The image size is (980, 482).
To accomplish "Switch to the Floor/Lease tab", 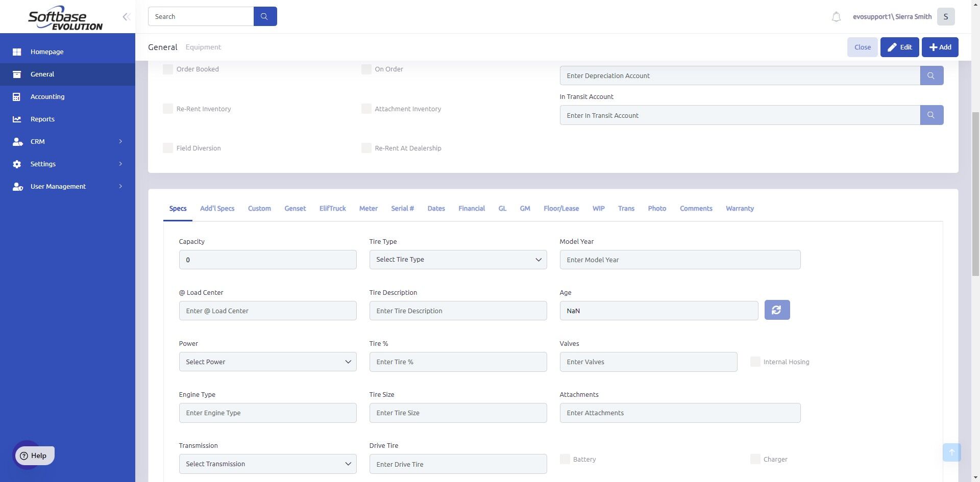I will (561, 208).
